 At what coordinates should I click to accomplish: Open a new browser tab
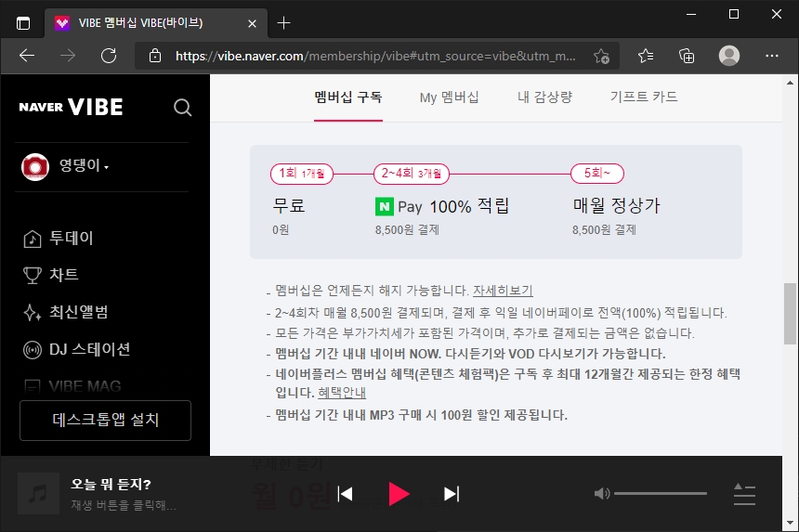click(x=283, y=23)
